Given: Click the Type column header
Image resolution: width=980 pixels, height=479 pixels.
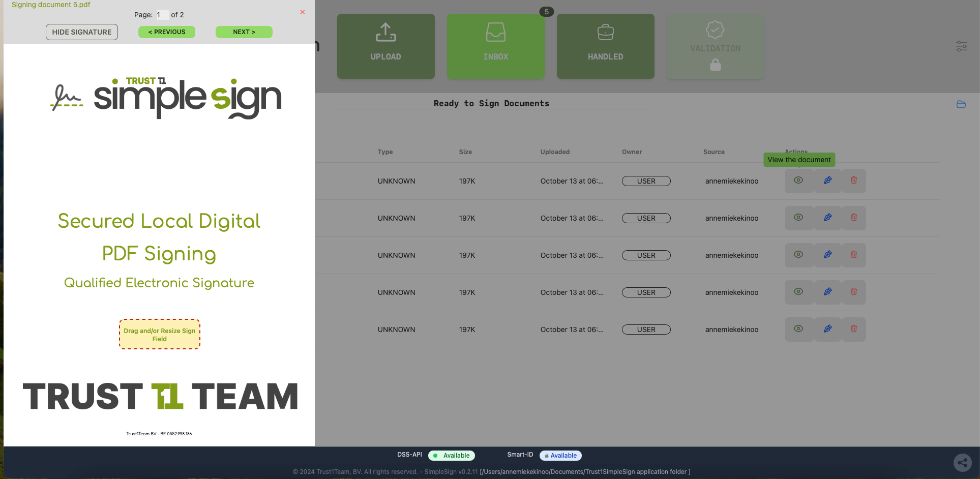Looking at the screenshot, I should tap(385, 152).
